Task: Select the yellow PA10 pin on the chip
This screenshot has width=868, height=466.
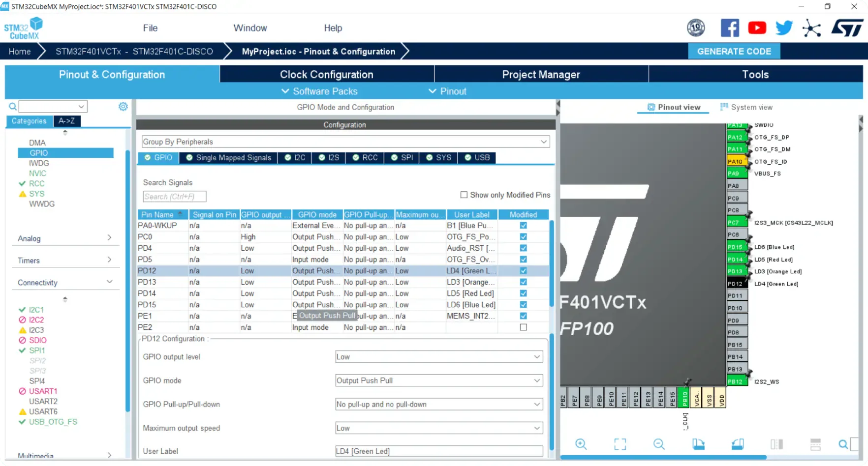Action: coord(737,161)
